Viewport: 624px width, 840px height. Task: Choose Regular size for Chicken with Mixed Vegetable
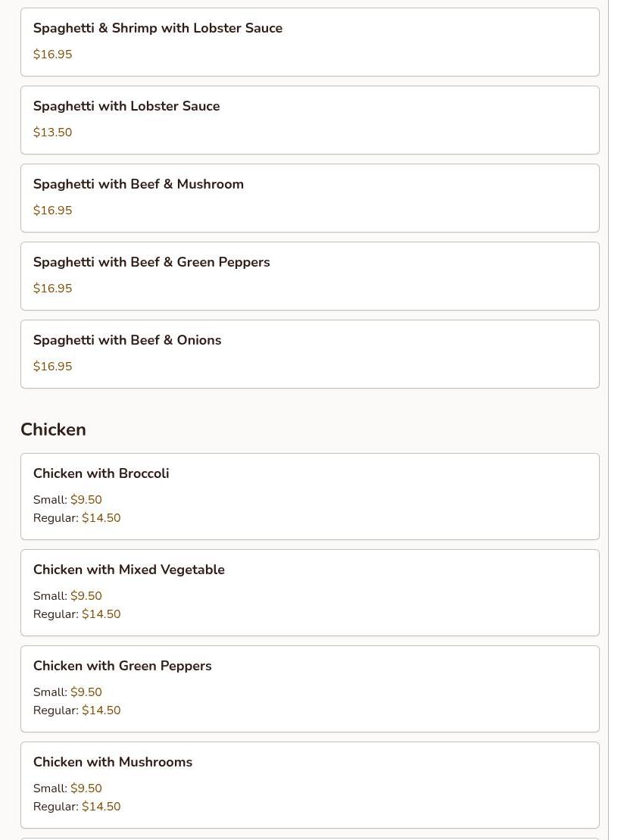click(101, 614)
